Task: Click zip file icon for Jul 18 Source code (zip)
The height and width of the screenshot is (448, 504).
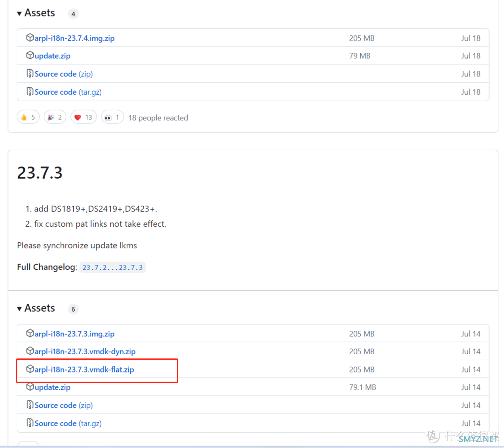Action: (30, 73)
